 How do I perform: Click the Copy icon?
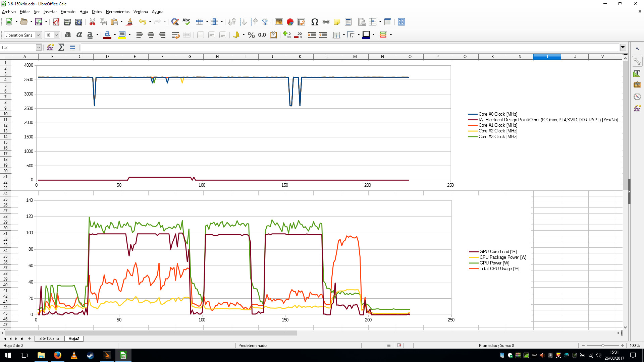(x=103, y=22)
